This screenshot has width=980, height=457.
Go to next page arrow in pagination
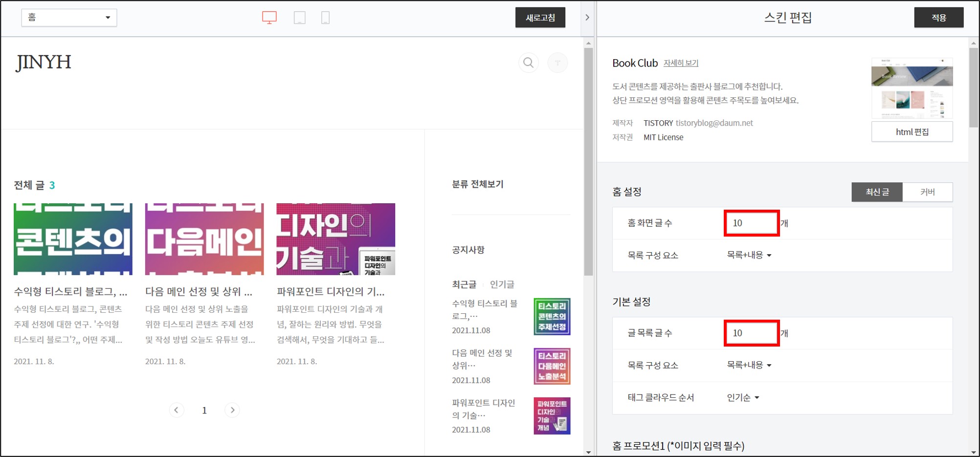pos(232,410)
